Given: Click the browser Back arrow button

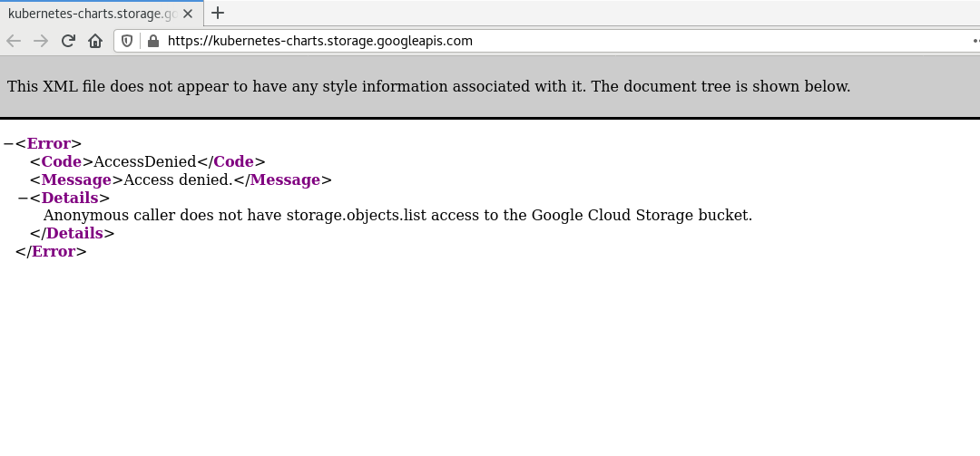Looking at the screenshot, I should click(14, 41).
